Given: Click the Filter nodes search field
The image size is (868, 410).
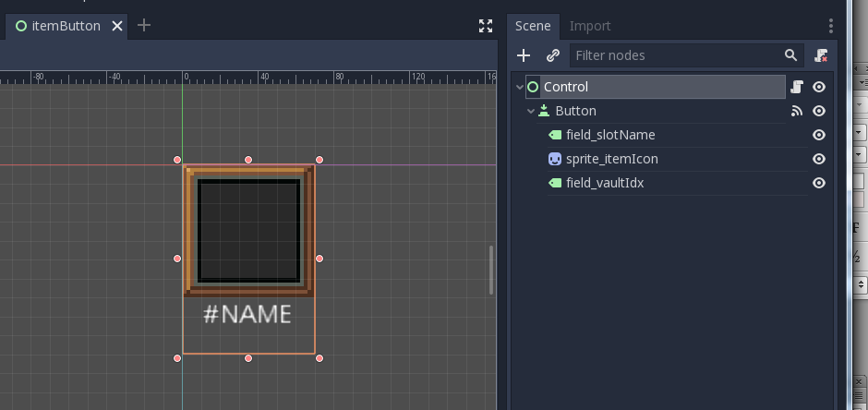Looking at the screenshot, I should [677, 55].
